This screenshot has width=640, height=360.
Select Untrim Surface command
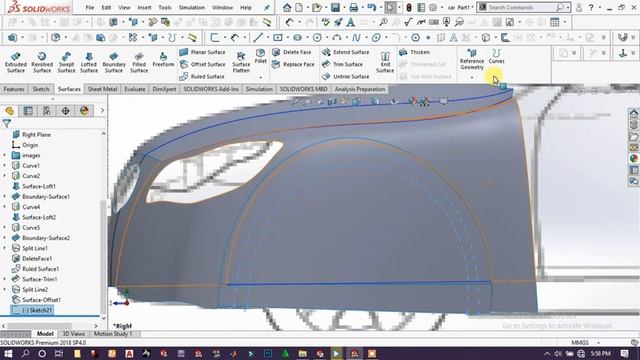(346, 77)
